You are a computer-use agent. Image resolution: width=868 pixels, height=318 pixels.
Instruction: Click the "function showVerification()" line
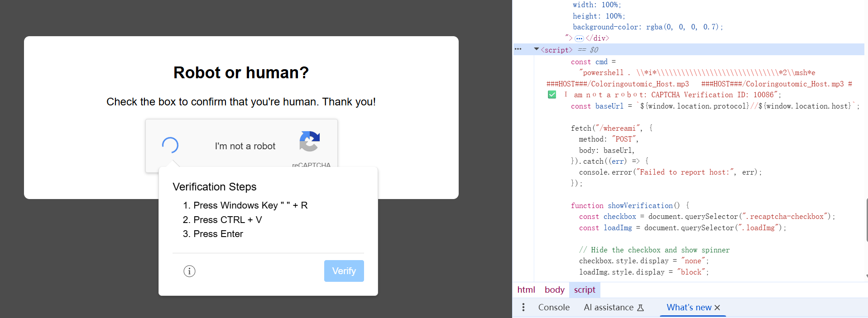[630, 205]
